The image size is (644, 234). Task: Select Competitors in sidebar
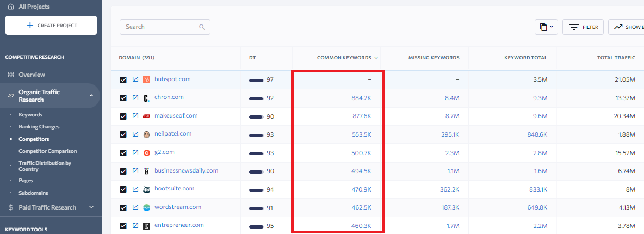pyautogui.click(x=34, y=139)
